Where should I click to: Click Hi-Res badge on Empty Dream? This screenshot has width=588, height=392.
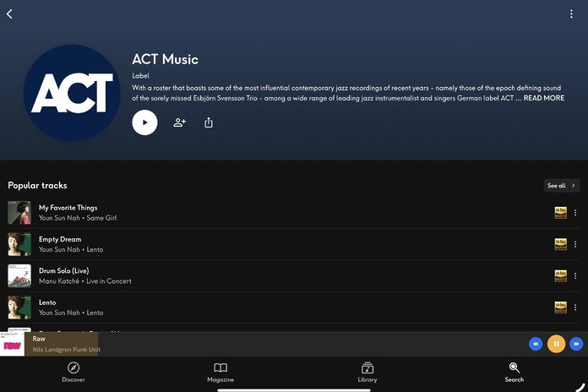(x=561, y=244)
